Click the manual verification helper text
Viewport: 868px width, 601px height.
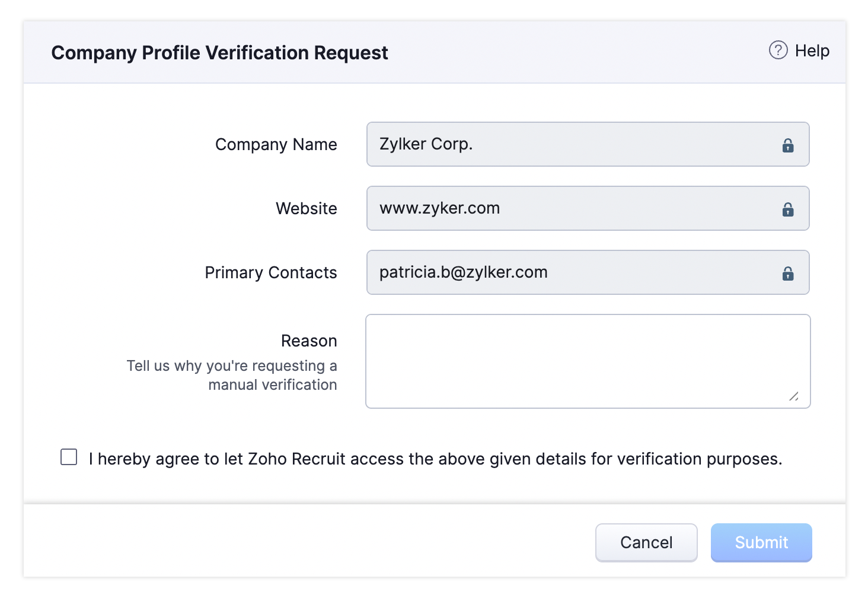click(x=232, y=375)
